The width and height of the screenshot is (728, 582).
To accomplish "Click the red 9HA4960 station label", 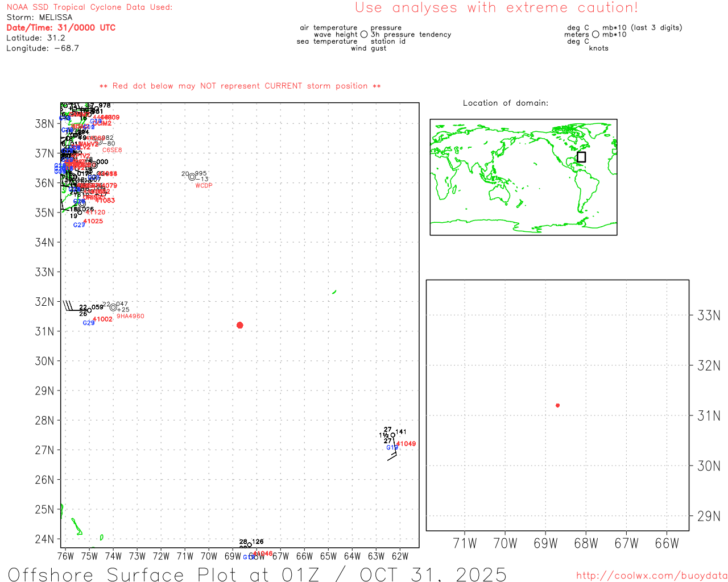I will 130,316.
